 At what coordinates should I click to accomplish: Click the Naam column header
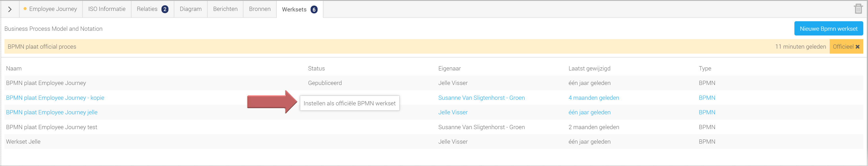pyautogui.click(x=14, y=68)
